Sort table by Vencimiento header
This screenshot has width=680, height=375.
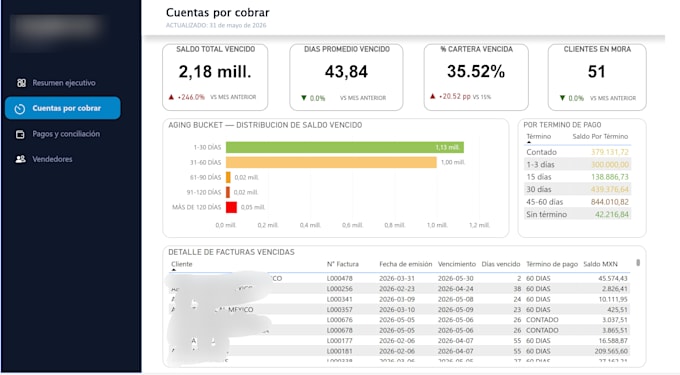click(x=457, y=264)
